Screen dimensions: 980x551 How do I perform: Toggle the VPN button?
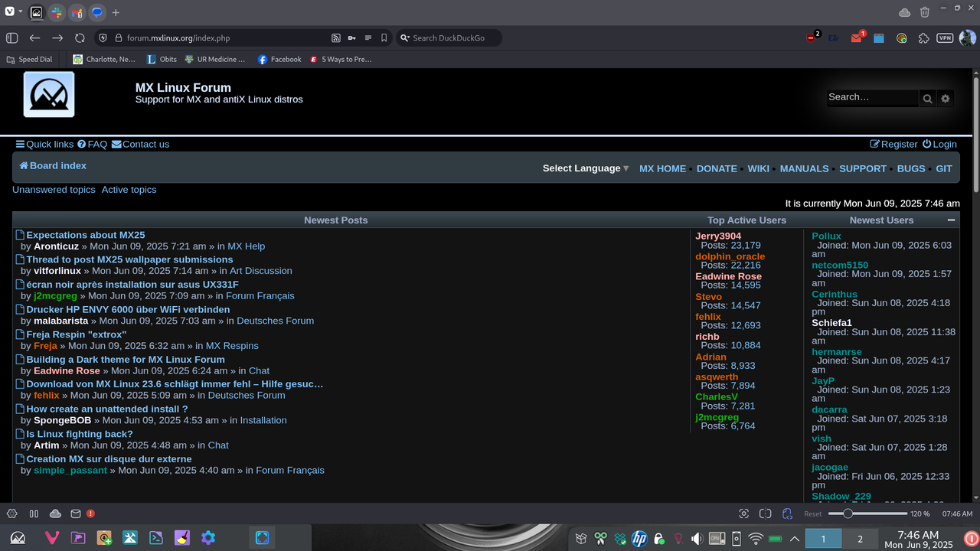(x=945, y=37)
